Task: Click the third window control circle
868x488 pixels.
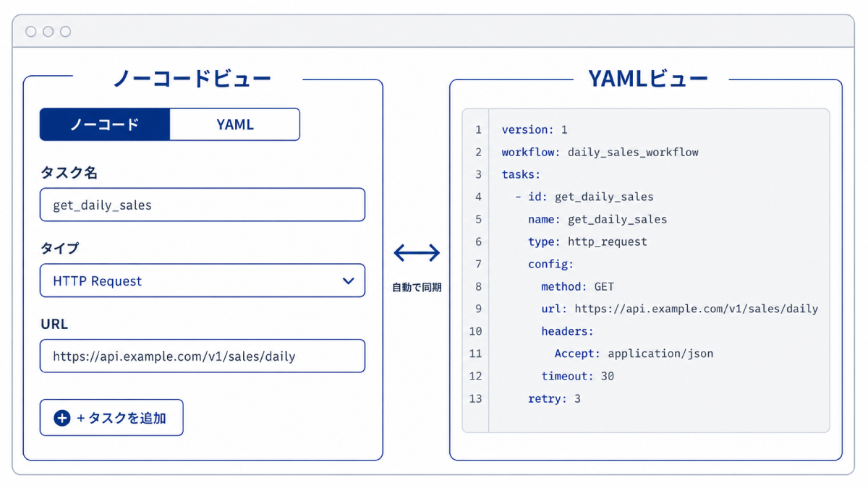Action: coord(65,32)
